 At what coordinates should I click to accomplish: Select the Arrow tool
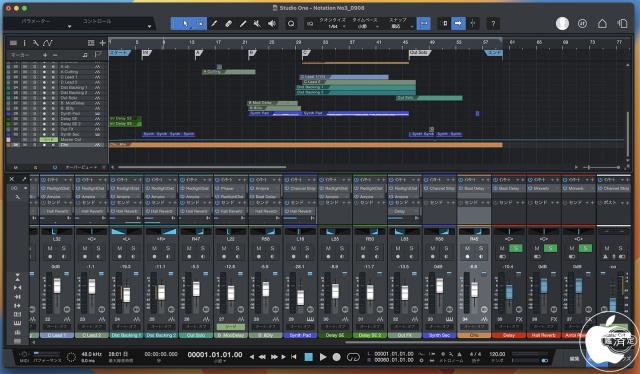[185, 24]
